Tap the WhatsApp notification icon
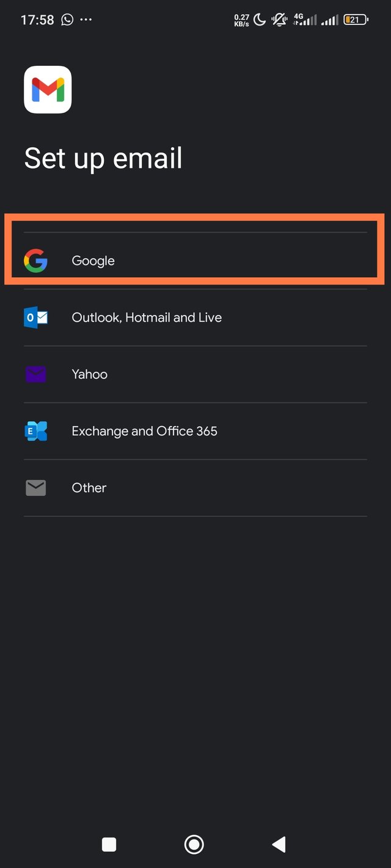The height and width of the screenshot is (868, 391). (x=67, y=20)
